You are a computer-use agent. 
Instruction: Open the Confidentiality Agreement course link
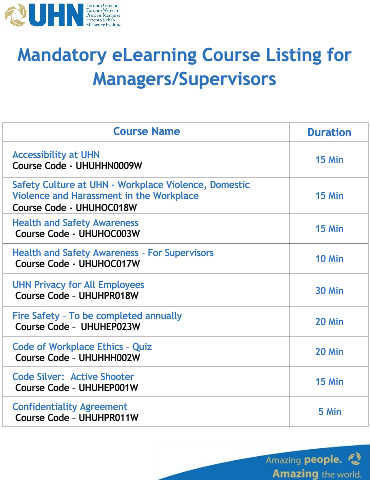70,407
